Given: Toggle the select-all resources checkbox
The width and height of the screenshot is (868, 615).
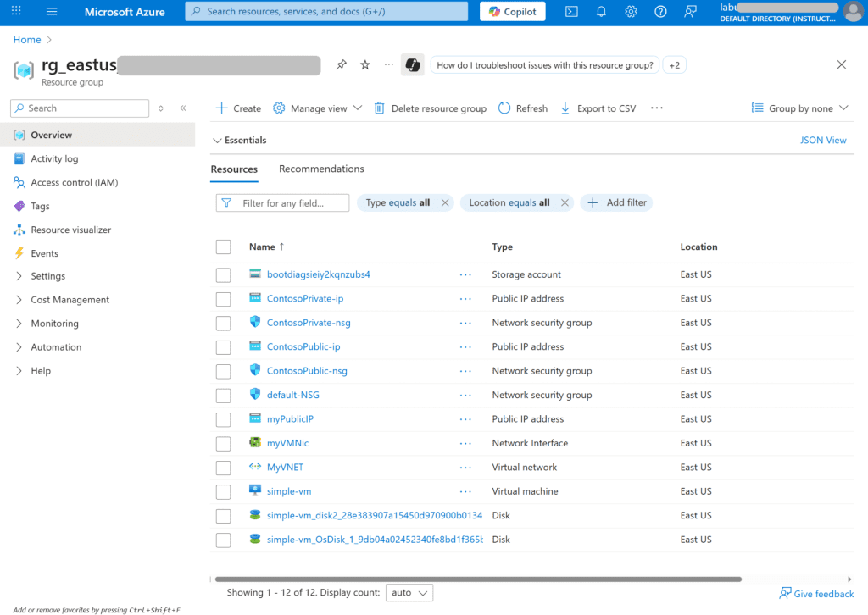Looking at the screenshot, I should 223,247.
